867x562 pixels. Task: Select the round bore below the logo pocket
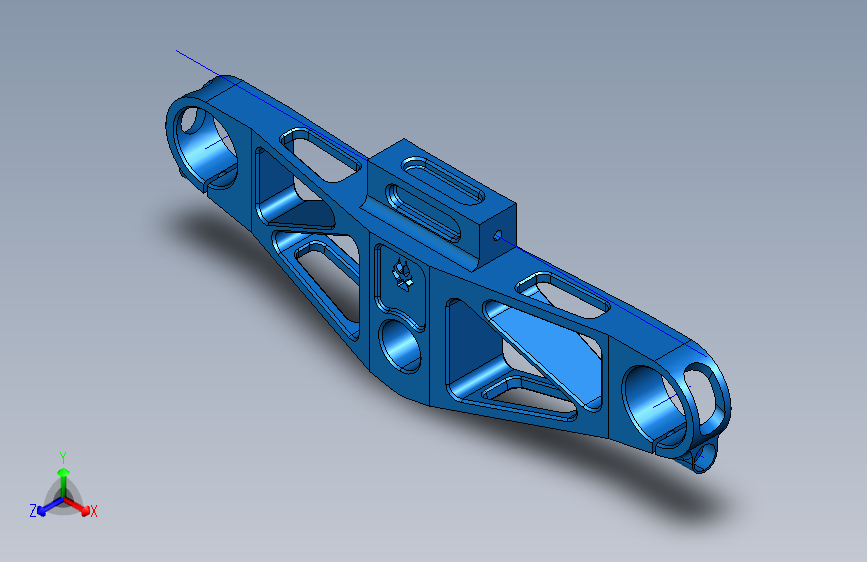[400, 346]
